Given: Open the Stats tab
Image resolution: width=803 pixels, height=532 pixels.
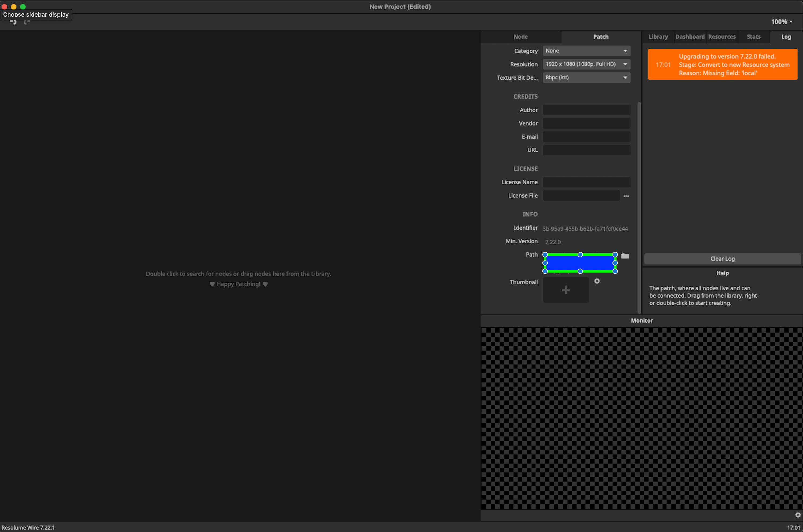Looking at the screenshot, I should (x=753, y=37).
